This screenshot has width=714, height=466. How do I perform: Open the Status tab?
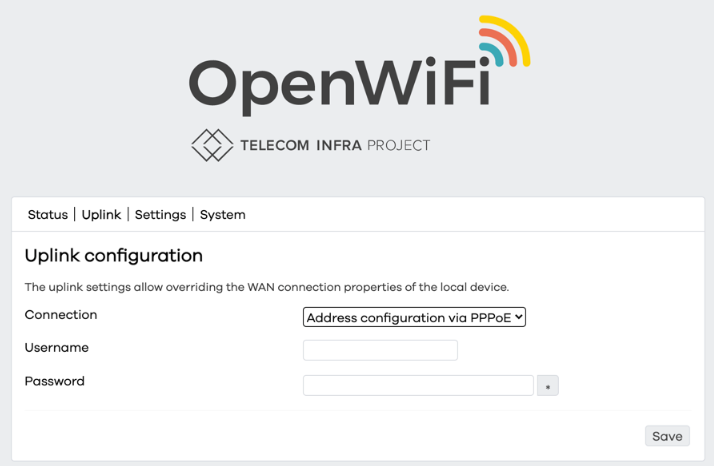click(48, 215)
